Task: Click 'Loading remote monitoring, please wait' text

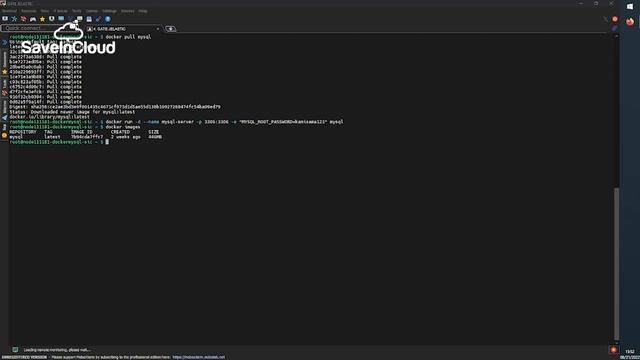Action: click(57, 350)
